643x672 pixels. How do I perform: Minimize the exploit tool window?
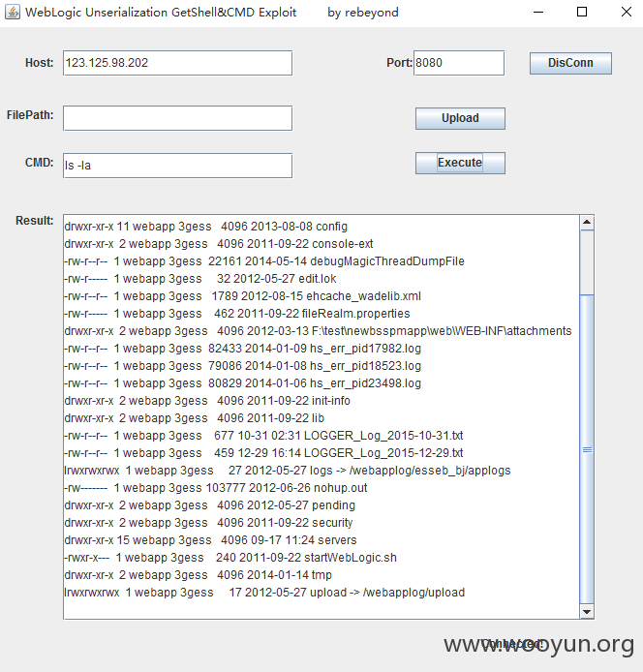tap(538, 12)
